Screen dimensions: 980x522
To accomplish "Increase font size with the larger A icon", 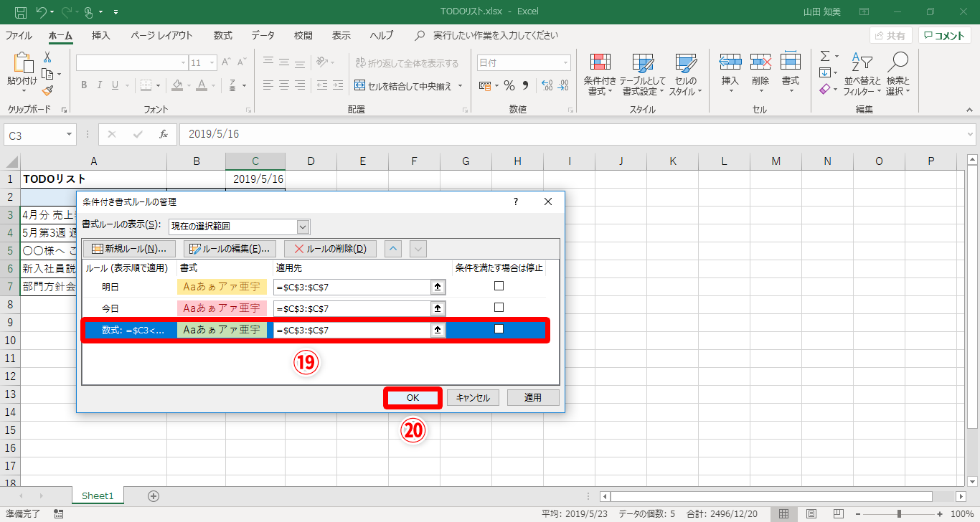I will [x=227, y=62].
